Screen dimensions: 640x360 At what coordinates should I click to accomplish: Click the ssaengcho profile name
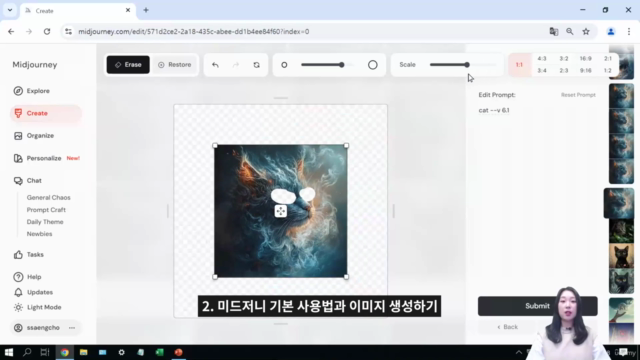click(43, 328)
